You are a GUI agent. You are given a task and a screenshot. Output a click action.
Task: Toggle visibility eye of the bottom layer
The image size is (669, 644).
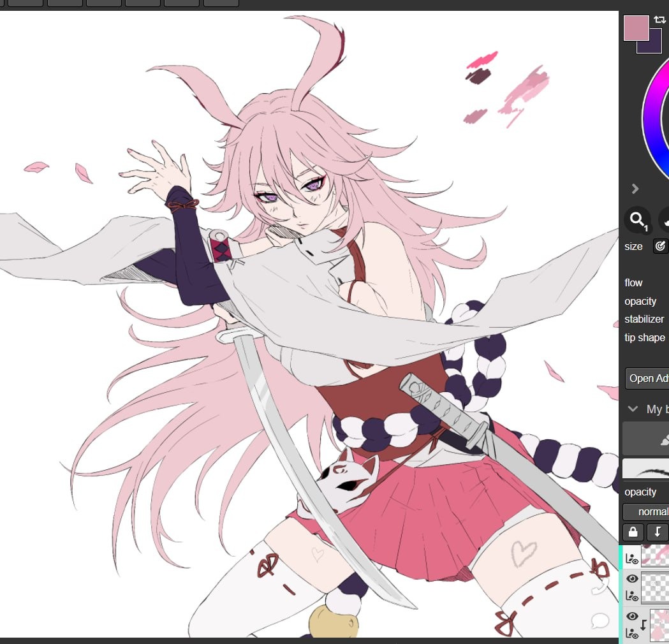(x=632, y=617)
